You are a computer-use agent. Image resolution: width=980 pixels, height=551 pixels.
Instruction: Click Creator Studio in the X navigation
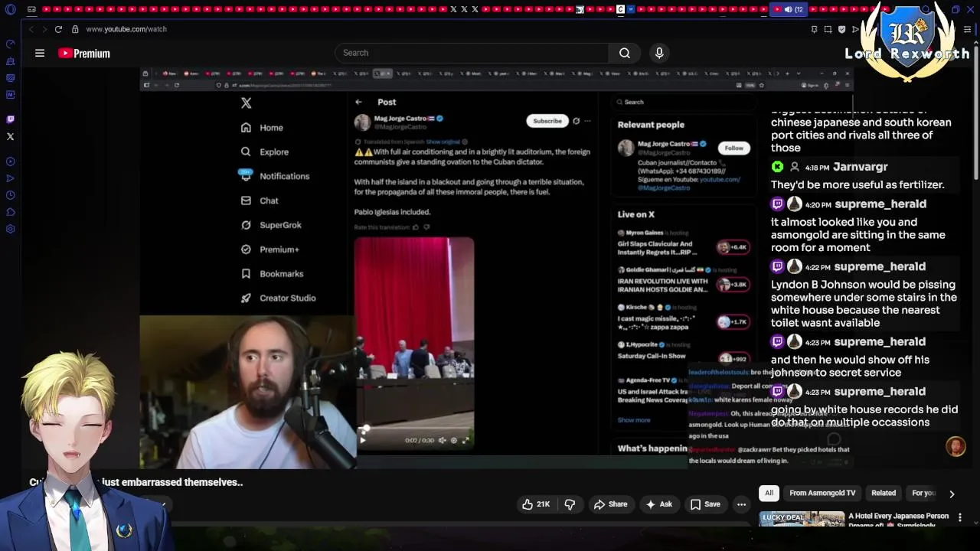[277, 298]
